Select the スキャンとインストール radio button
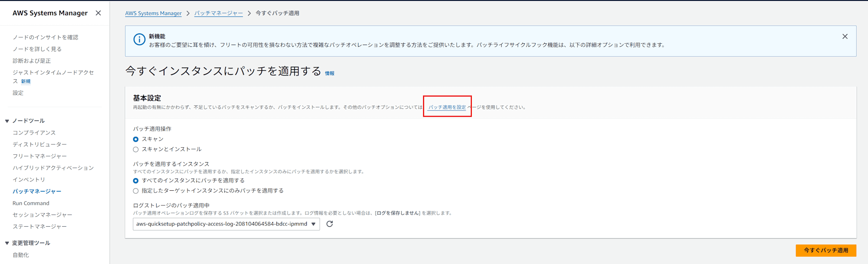Screen dimensions: 868x264 136,149
